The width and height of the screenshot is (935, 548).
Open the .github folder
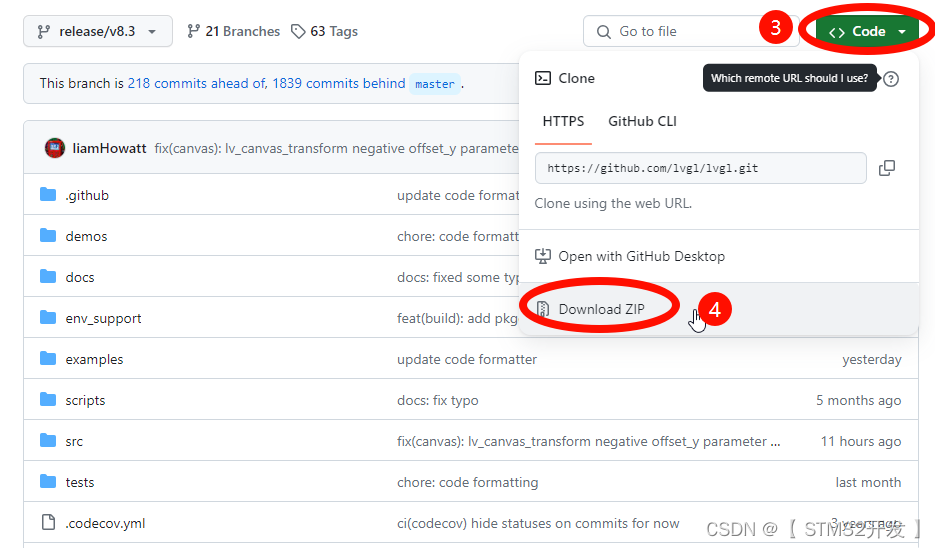[87, 196]
